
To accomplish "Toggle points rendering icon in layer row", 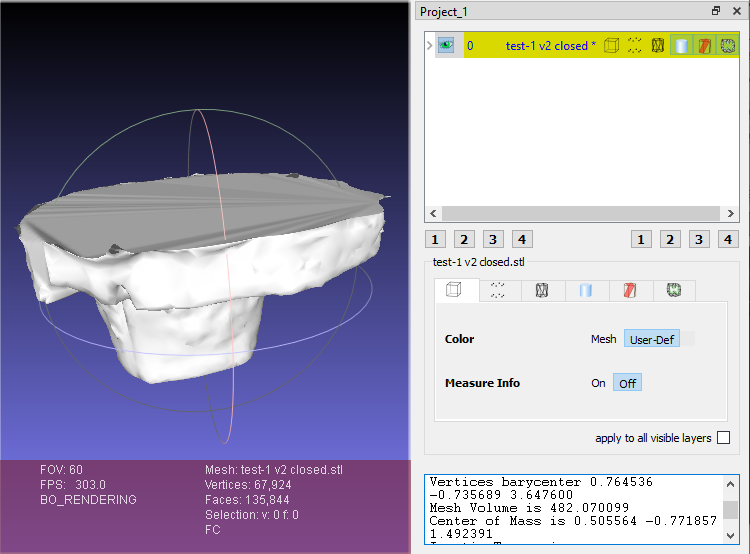I will tap(635, 45).
